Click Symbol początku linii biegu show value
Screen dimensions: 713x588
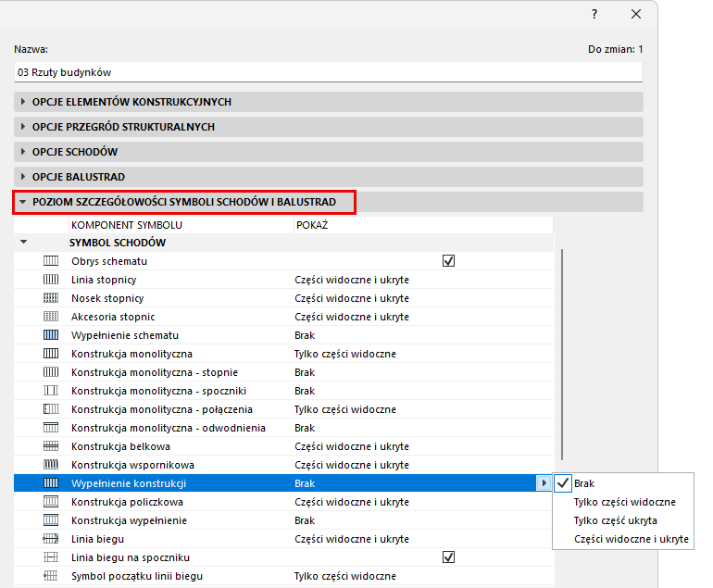tap(344, 576)
